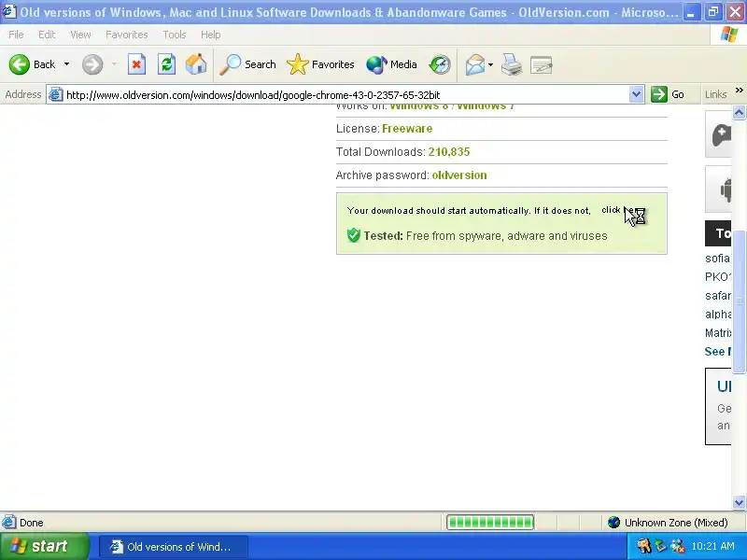Open the Favorites menu

[x=127, y=35]
